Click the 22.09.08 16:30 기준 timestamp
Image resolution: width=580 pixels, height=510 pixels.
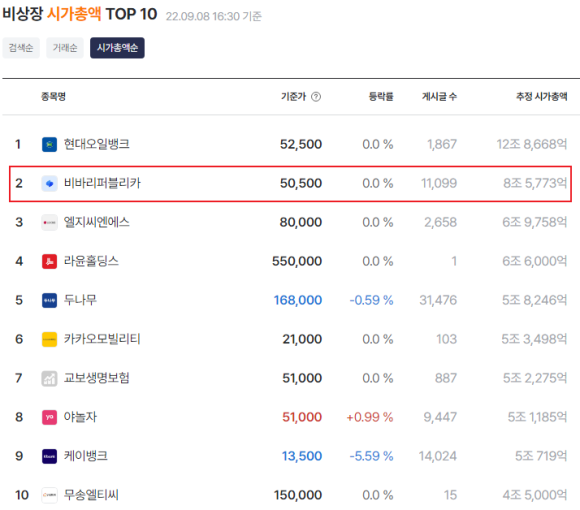coord(214,16)
